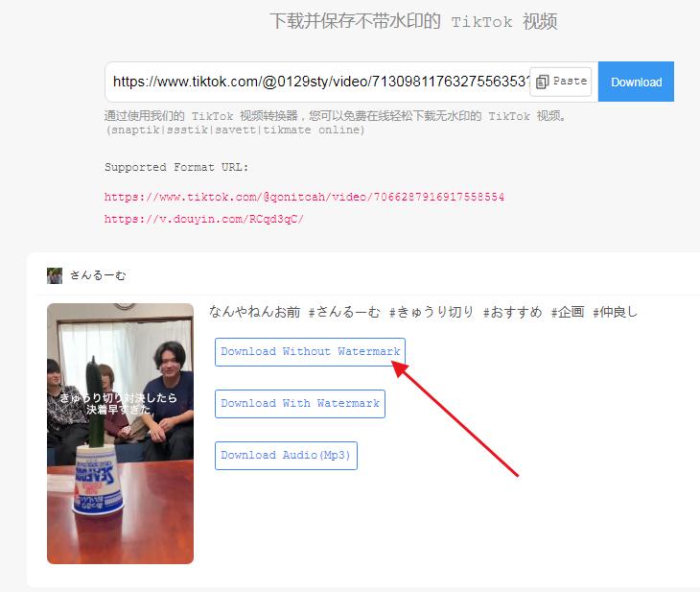Click the hashtag #おすすめ in caption

tap(512, 312)
